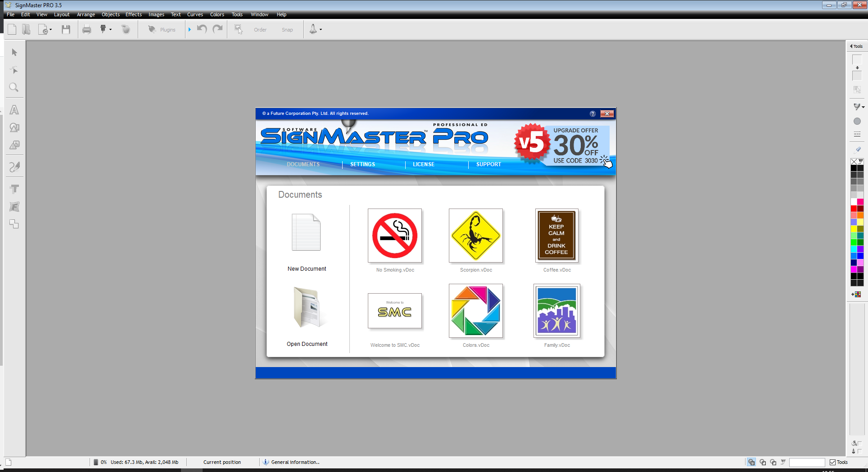This screenshot has width=868, height=472.
Task: Collapse the Tools panel header arrow
Action: 851,46
